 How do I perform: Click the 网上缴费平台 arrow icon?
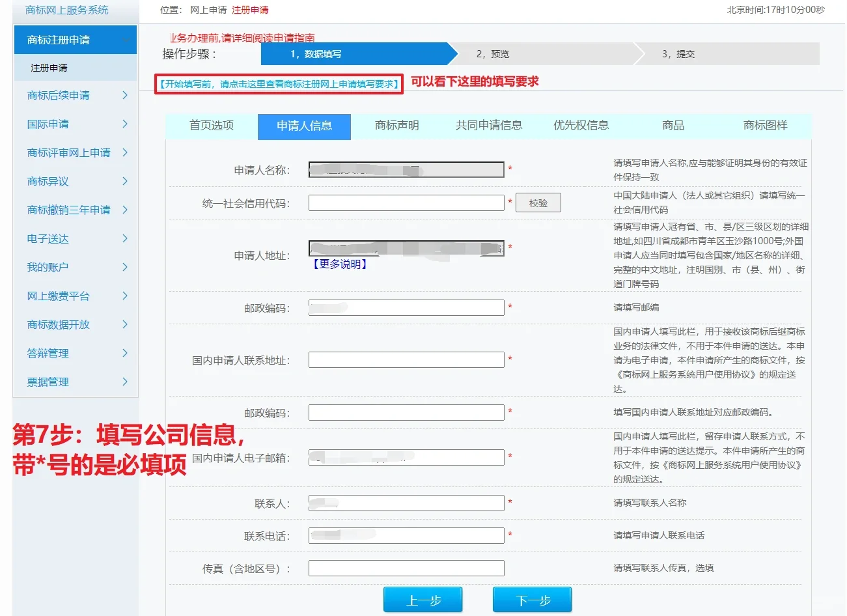tap(125, 296)
